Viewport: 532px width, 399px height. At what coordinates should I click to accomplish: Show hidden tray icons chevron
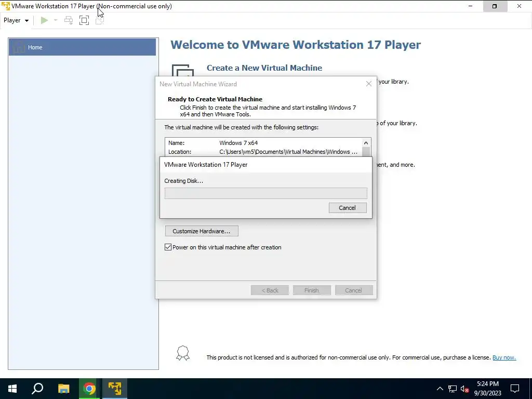[440, 389]
